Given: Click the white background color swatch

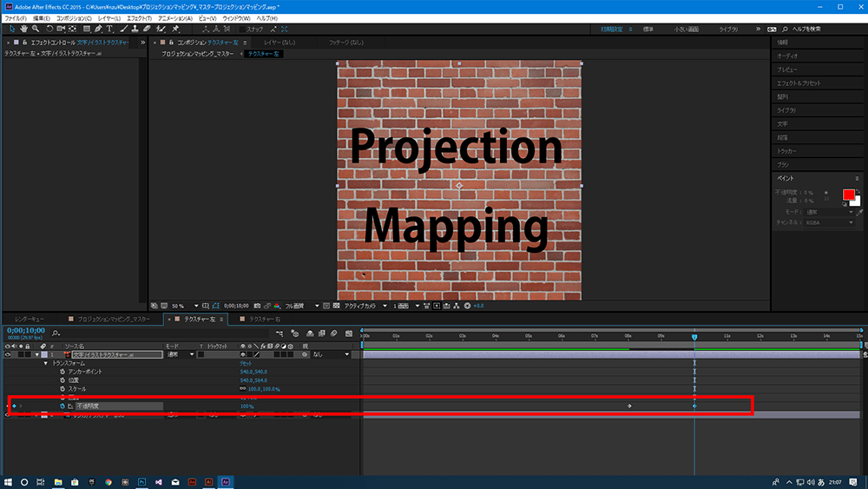Looking at the screenshot, I should (x=857, y=202).
